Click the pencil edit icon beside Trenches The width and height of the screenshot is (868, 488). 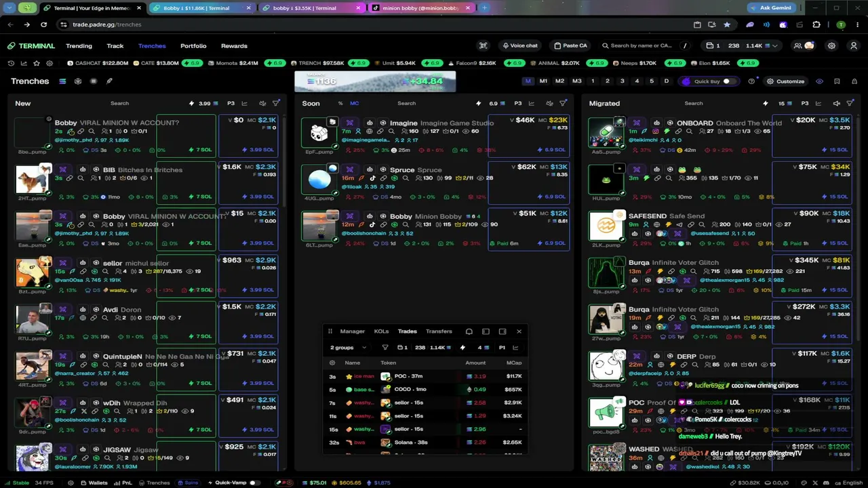tap(109, 81)
